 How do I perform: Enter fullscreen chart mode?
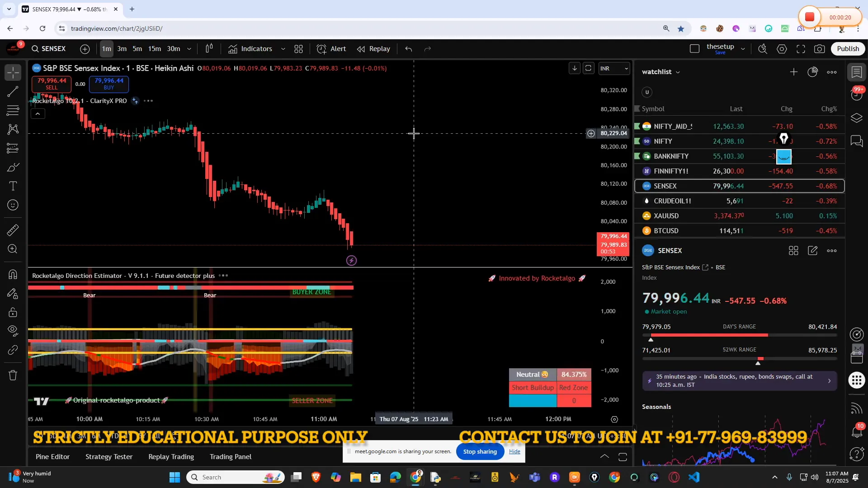click(801, 49)
